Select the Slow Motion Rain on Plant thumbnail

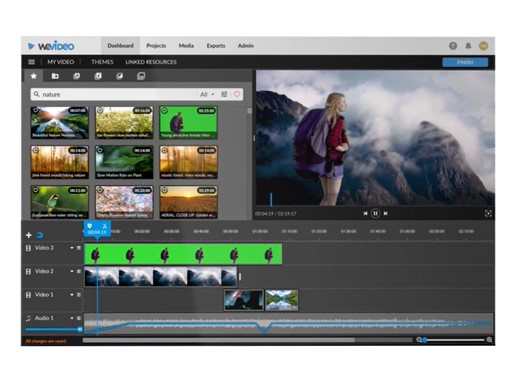(124, 162)
